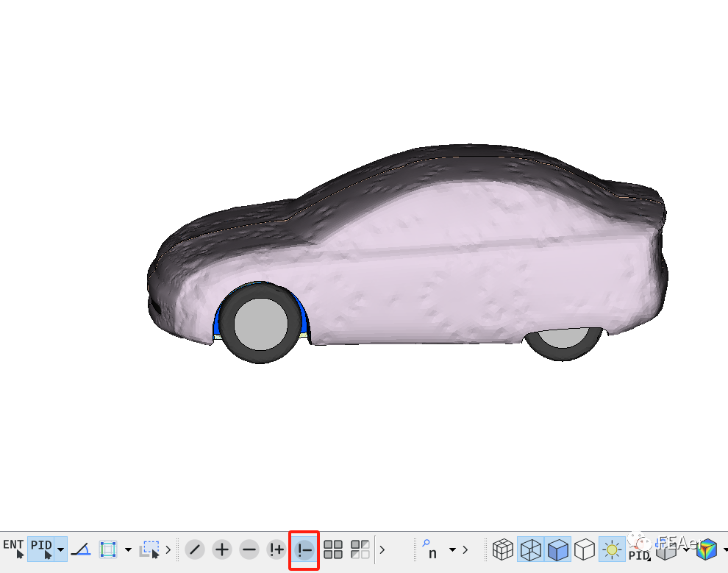
Task: Expand the selection toolbar overflow chevron
Action: 168,549
